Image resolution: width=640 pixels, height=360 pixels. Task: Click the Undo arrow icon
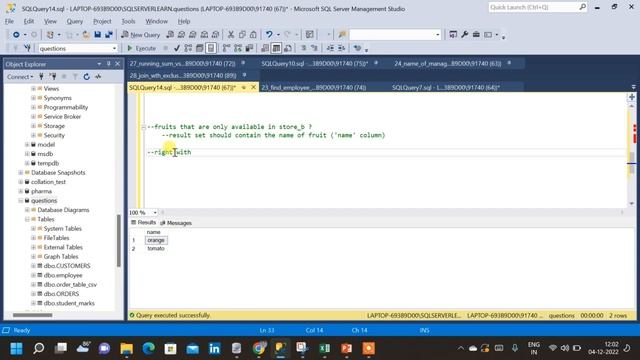pyautogui.click(x=269, y=35)
